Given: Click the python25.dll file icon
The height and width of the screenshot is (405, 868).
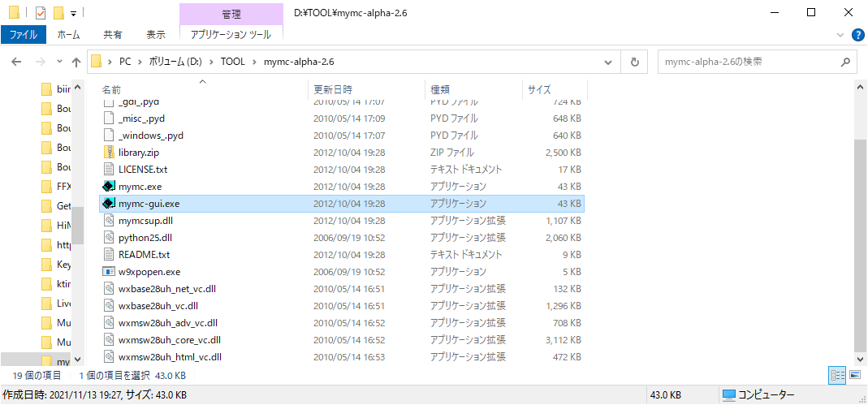Looking at the screenshot, I should [x=110, y=238].
